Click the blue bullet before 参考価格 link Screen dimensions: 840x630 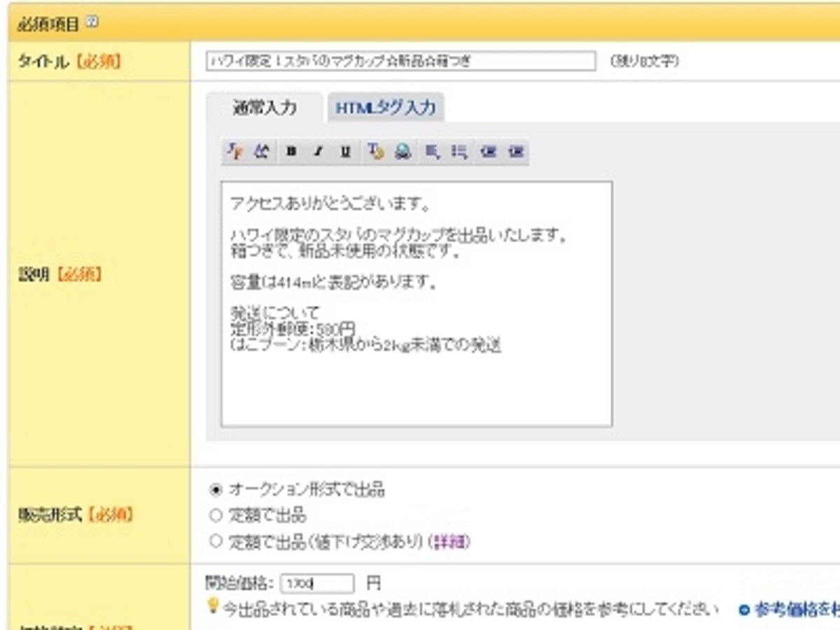744,610
